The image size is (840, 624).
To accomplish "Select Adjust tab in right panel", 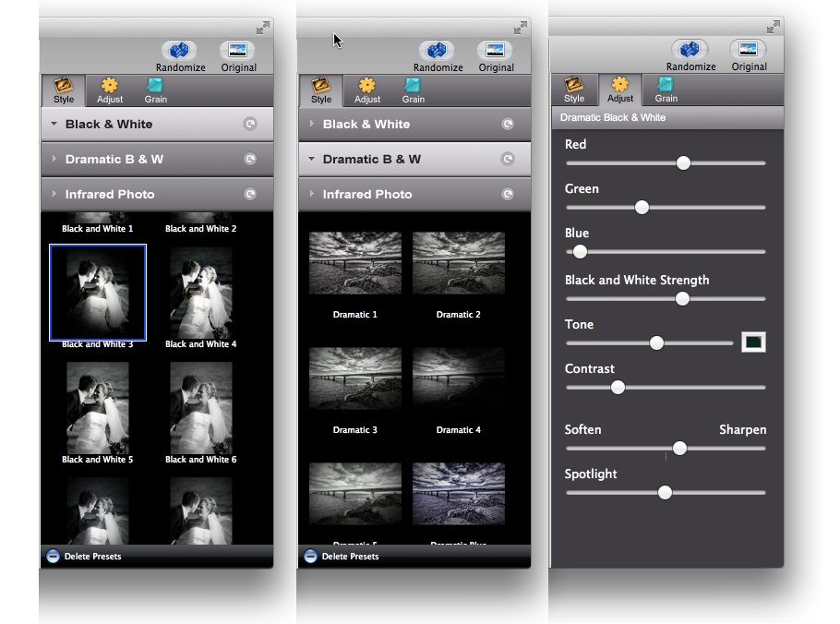I will [619, 90].
